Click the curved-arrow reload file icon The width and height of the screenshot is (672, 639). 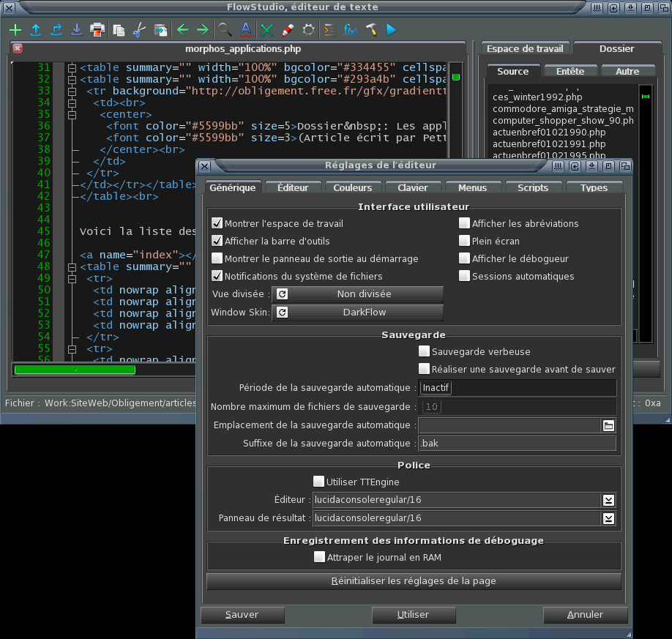click(x=56, y=30)
